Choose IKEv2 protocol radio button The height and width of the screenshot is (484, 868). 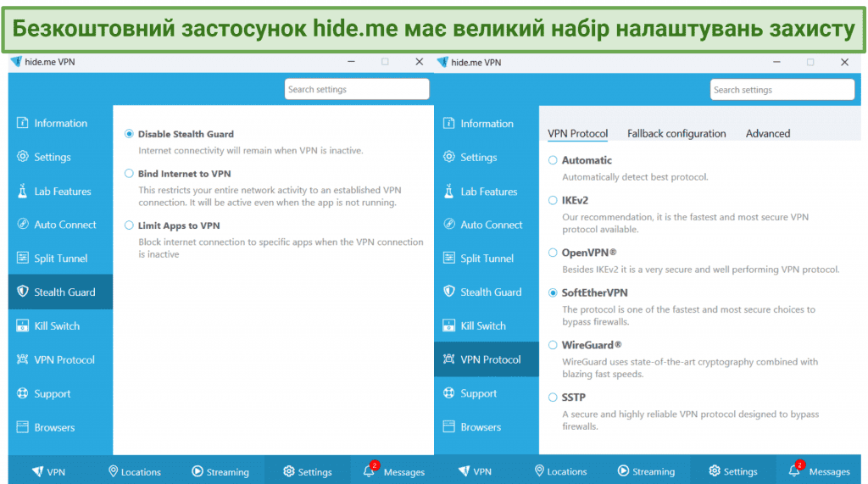(x=553, y=200)
